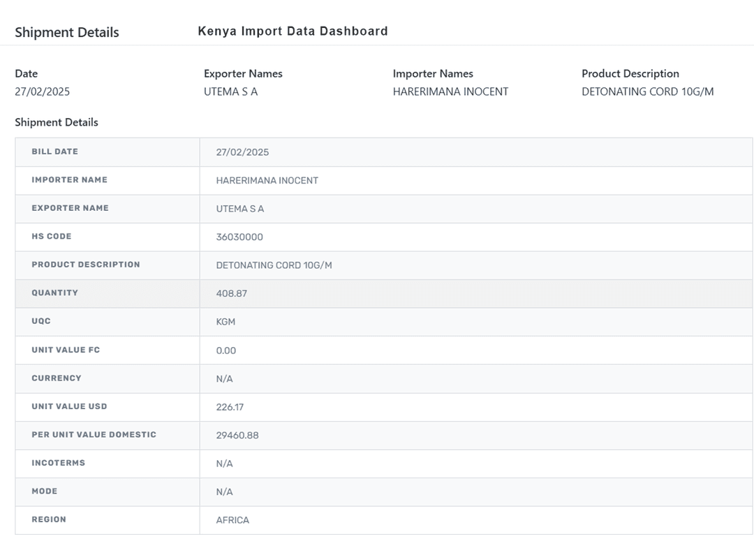
Task: Click HARERIMANA INOCENT under Importer Names header
Action: [x=450, y=91]
